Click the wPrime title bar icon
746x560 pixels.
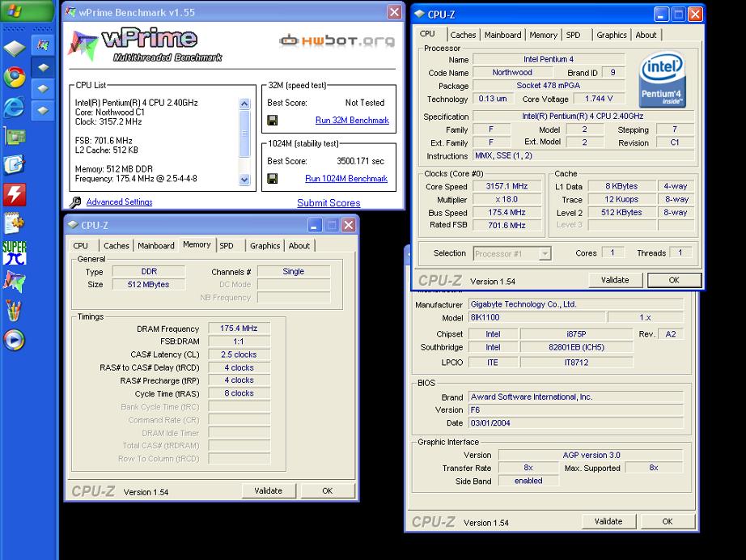[x=70, y=12]
